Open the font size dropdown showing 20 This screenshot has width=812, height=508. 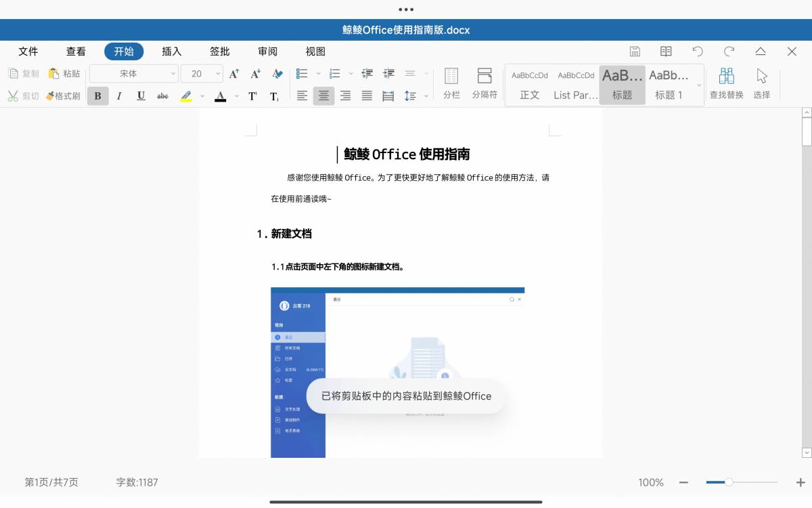pyautogui.click(x=202, y=74)
